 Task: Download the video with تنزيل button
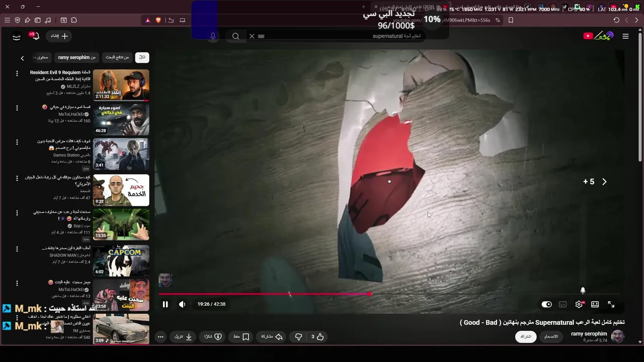point(183,337)
